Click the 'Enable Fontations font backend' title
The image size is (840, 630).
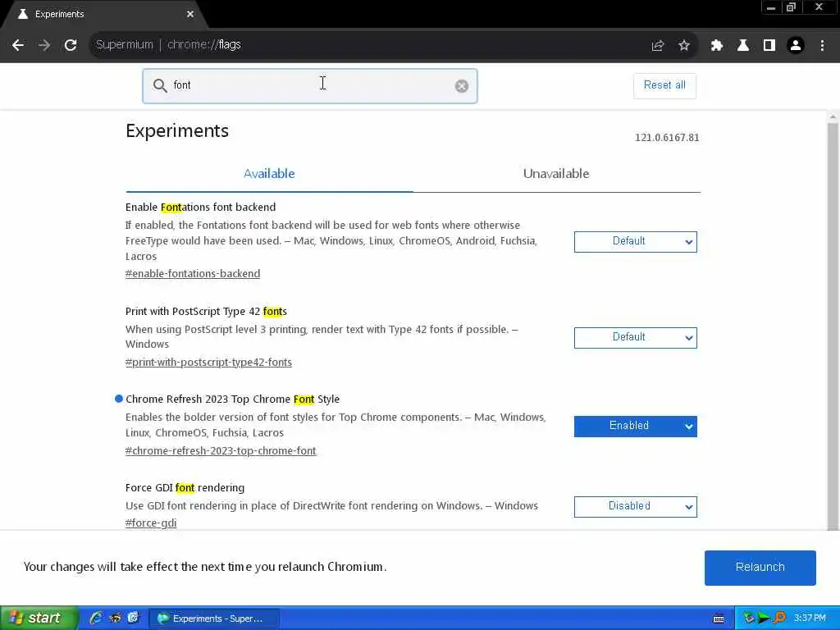pyautogui.click(x=200, y=207)
